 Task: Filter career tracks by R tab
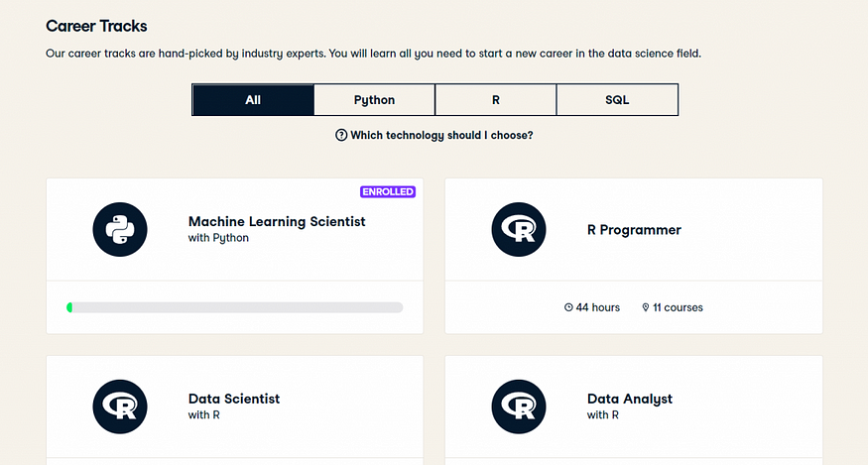(x=495, y=100)
